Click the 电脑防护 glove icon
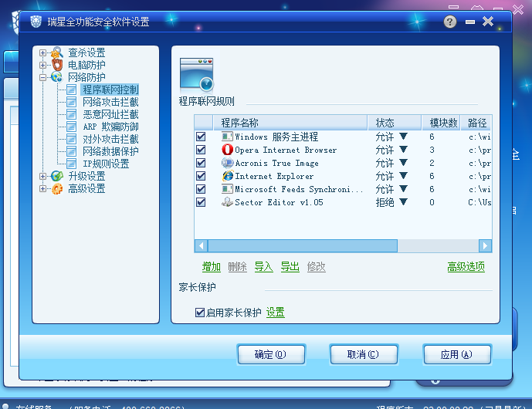 pyautogui.click(x=57, y=65)
